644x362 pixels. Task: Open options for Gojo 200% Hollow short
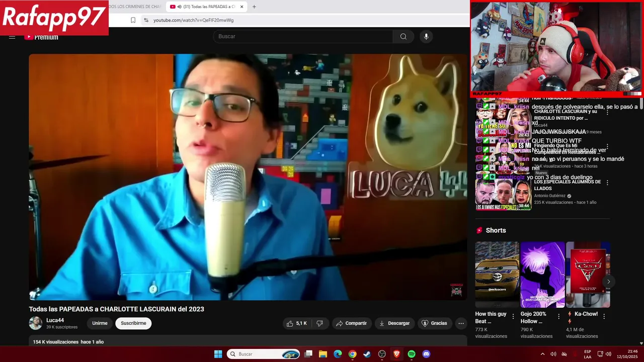(x=558, y=316)
